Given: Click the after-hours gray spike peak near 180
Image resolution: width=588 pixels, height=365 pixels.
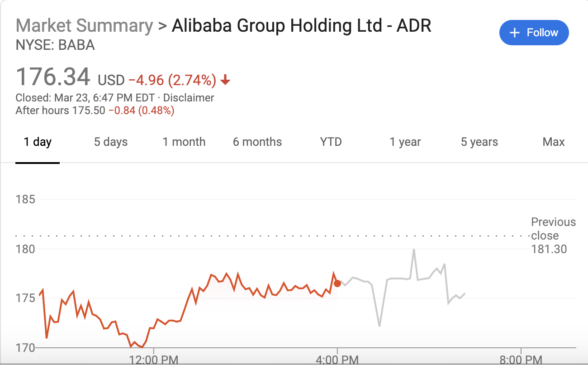Looking at the screenshot, I should pyautogui.click(x=414, y=250).
